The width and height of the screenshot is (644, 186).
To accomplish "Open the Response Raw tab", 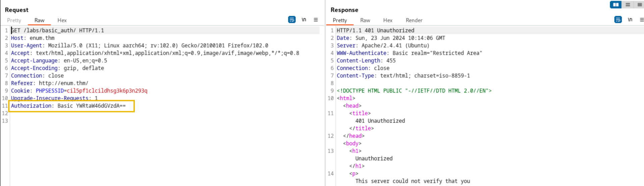I will point(365,20).
